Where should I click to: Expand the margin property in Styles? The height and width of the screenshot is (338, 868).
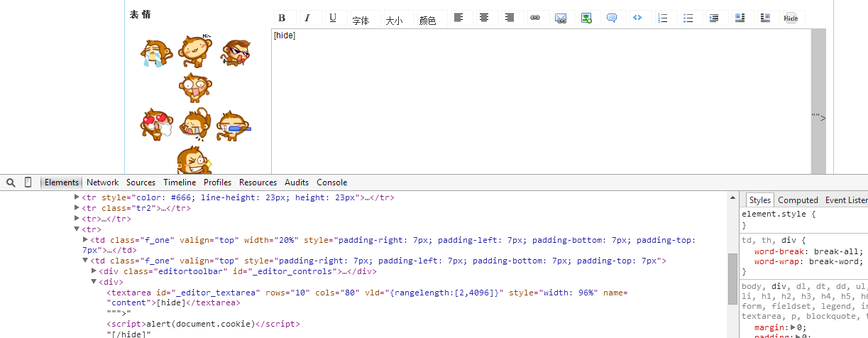point(793,327)
